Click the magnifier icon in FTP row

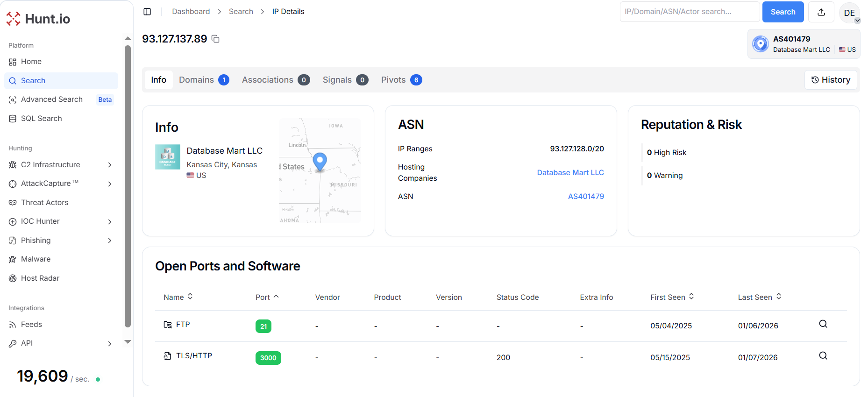point(823,324)
